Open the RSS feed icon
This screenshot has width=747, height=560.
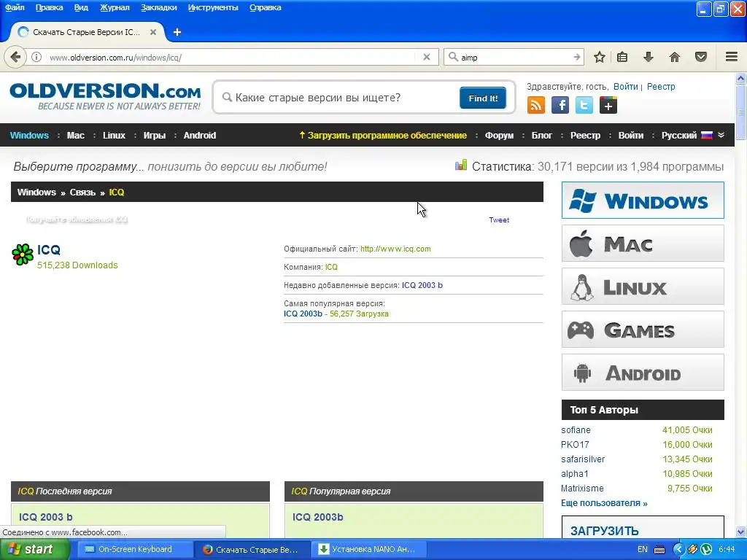point(536,105)
